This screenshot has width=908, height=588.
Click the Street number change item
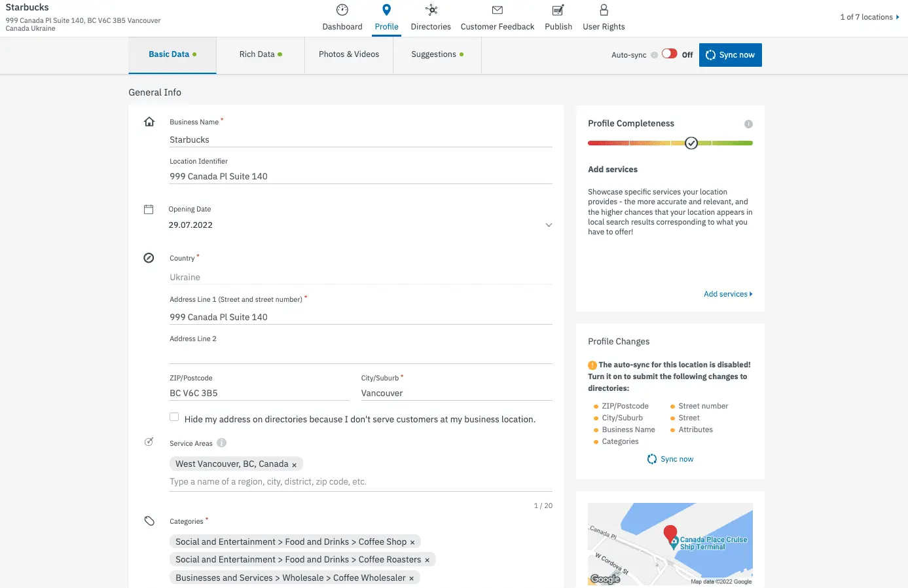coord(703,406)
